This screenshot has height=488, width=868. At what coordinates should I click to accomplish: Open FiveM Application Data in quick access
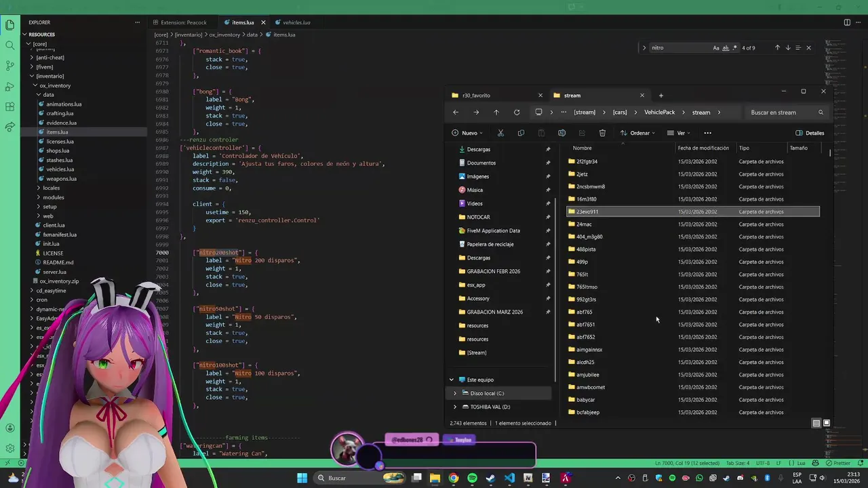pyautogui.click(x=493, y=230)
